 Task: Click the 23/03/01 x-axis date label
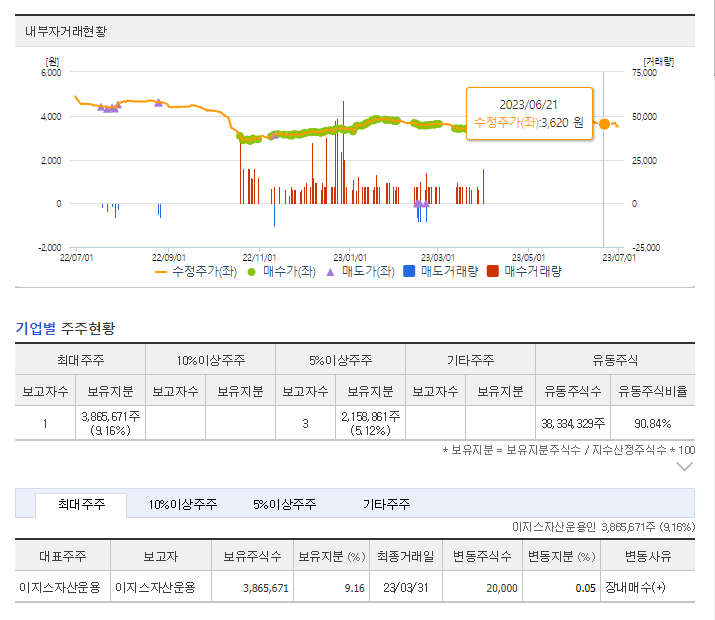click(437, 258)
